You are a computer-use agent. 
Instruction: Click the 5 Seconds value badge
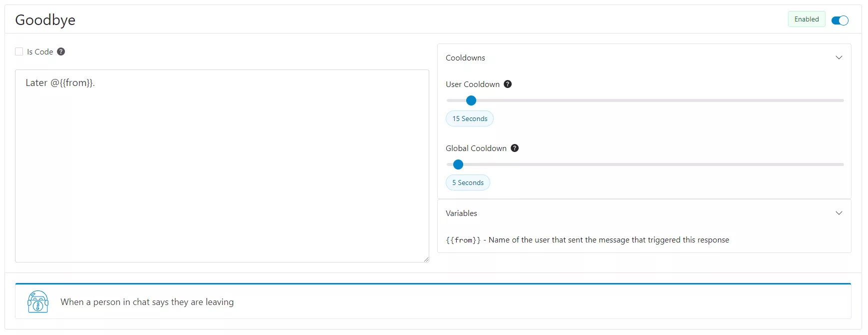468,183
